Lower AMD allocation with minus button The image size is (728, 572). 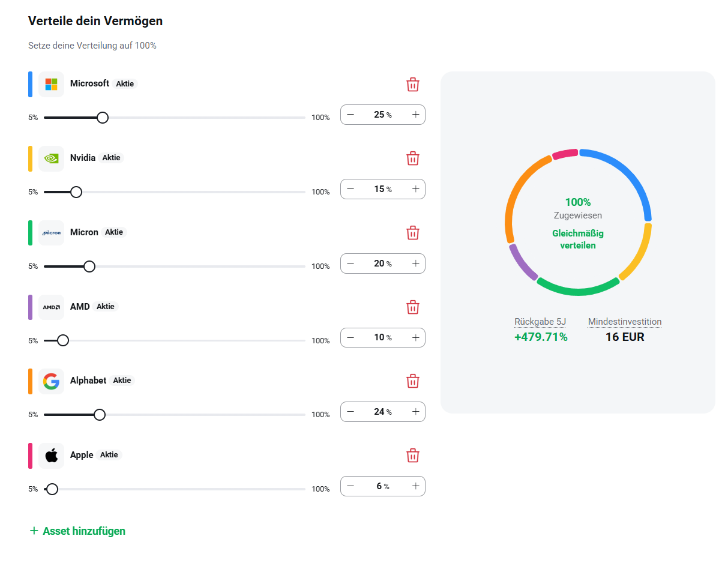tap(350, 337)
